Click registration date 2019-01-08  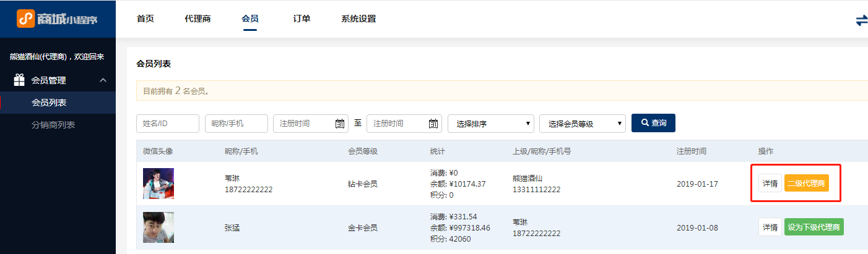(698, 227)
